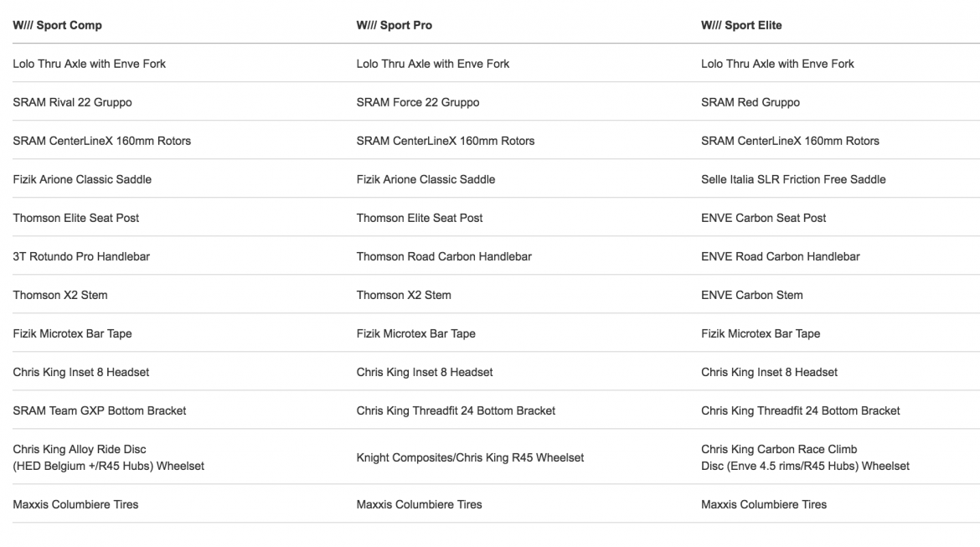Click the ENVE Carbon Stem cell

(x=752, y=295)
